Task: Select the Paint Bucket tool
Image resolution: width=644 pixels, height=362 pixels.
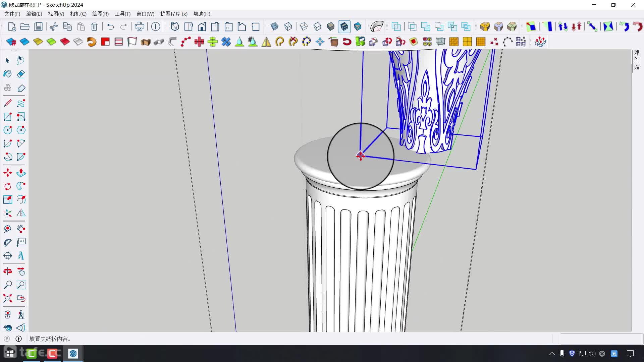Action: coord(7,74)
